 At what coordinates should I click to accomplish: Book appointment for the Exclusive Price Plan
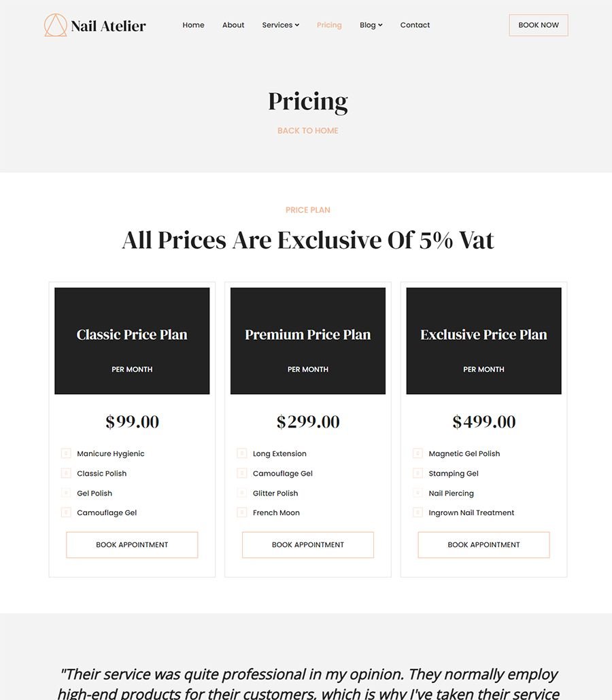pos(483,544)
